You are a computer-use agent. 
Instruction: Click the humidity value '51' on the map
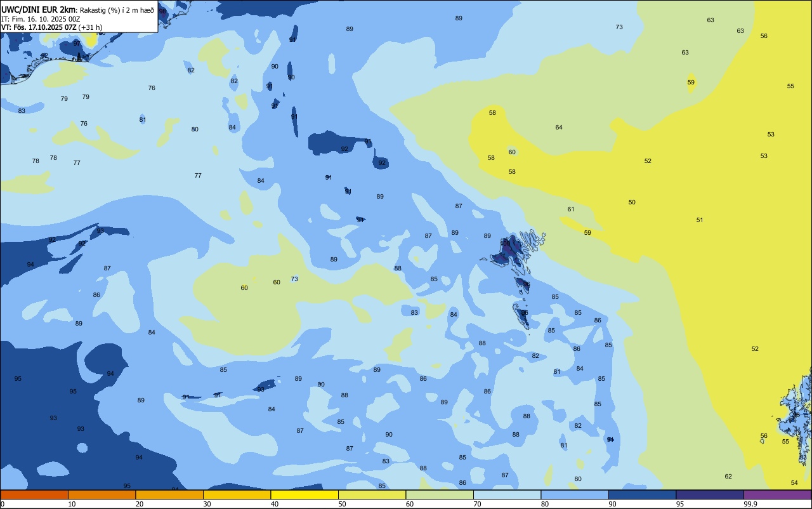coord(700,220)
